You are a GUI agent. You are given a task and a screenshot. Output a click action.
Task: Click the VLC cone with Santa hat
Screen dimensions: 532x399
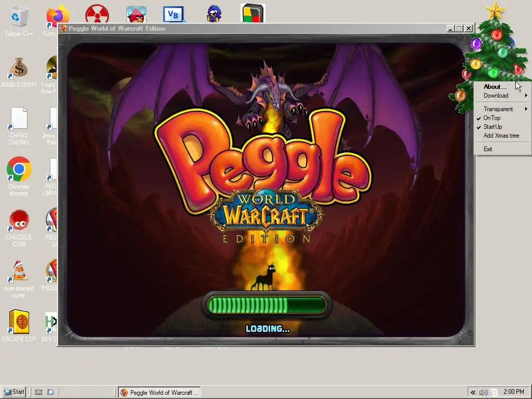[19, 271]
